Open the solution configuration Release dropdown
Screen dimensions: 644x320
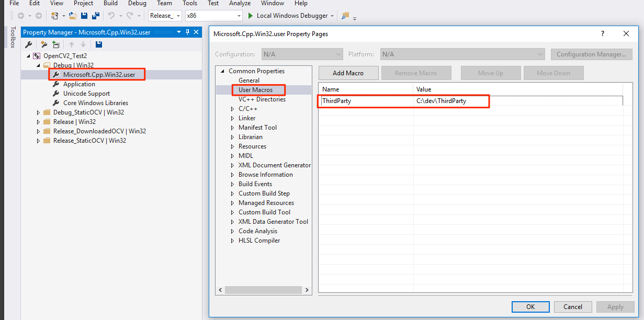[x=178, y=16]
